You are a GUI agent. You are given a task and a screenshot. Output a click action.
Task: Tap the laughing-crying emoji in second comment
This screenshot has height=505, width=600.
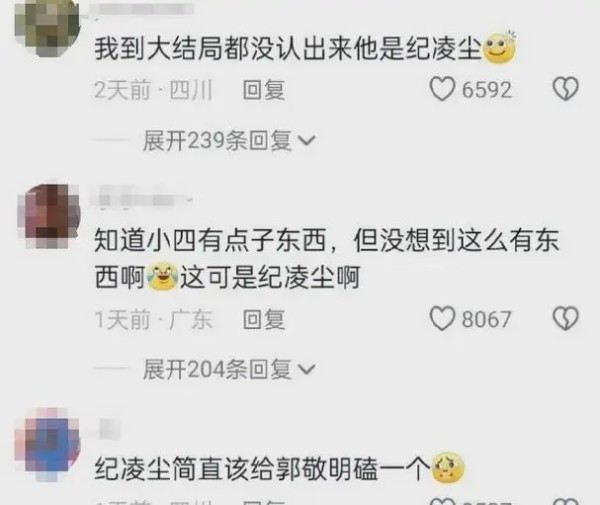pos(163,277)
